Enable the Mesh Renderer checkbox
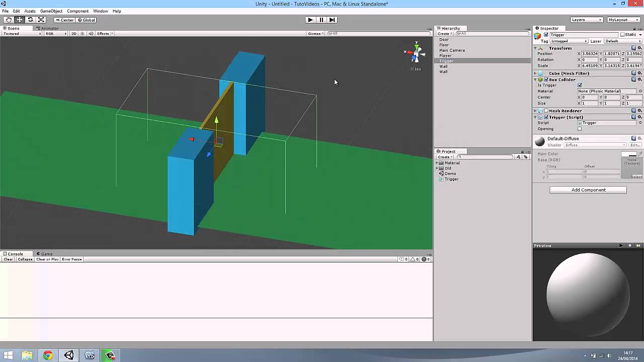Screen dimensions: 644x362 (546, 111)
